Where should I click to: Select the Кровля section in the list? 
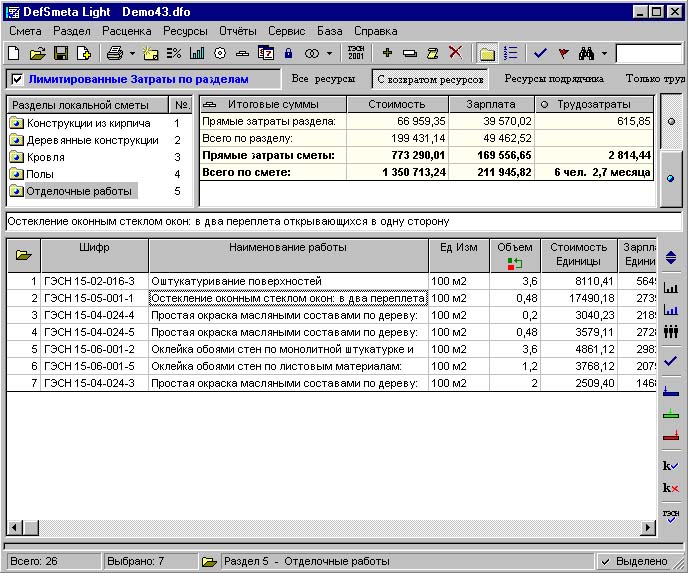pyautogui.click(x=45, y=157)
